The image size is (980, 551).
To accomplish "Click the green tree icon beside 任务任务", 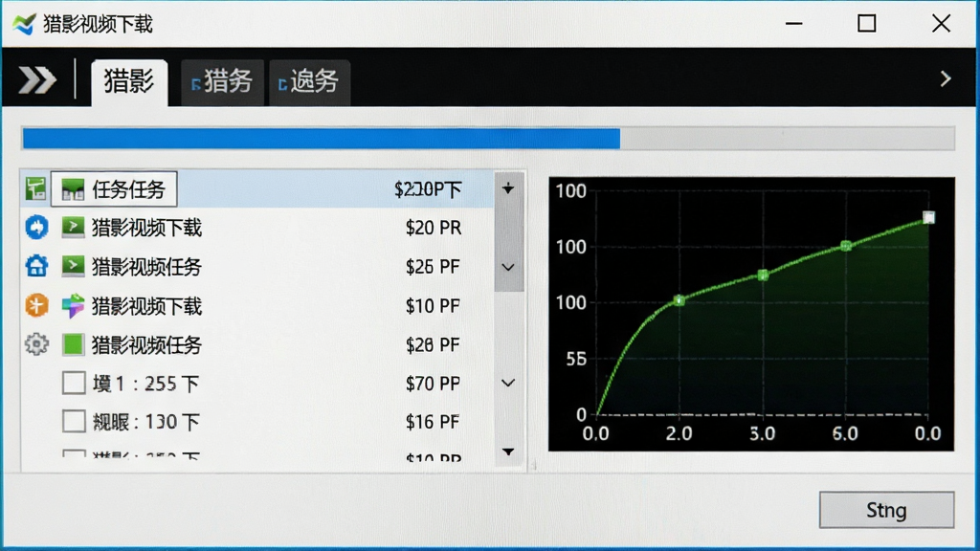I will (x=35, y=188).
